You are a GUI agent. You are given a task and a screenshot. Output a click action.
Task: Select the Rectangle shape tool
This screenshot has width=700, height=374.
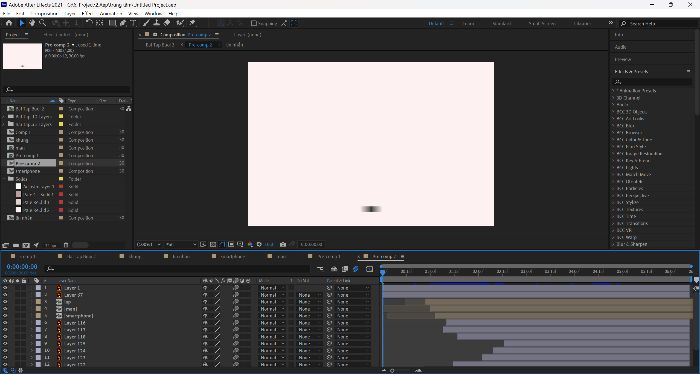tap(112, 23)
